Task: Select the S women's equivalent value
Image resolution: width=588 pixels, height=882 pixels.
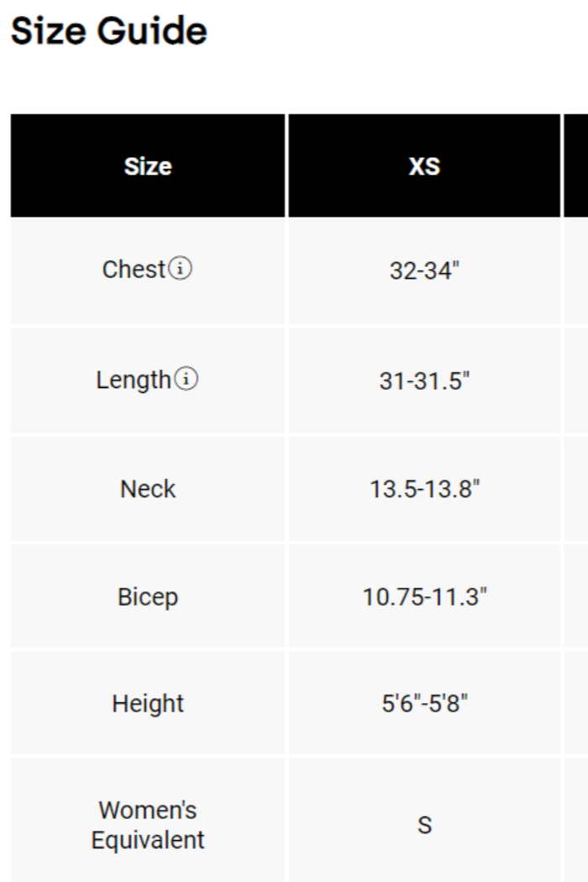Action: click(424, 825)
